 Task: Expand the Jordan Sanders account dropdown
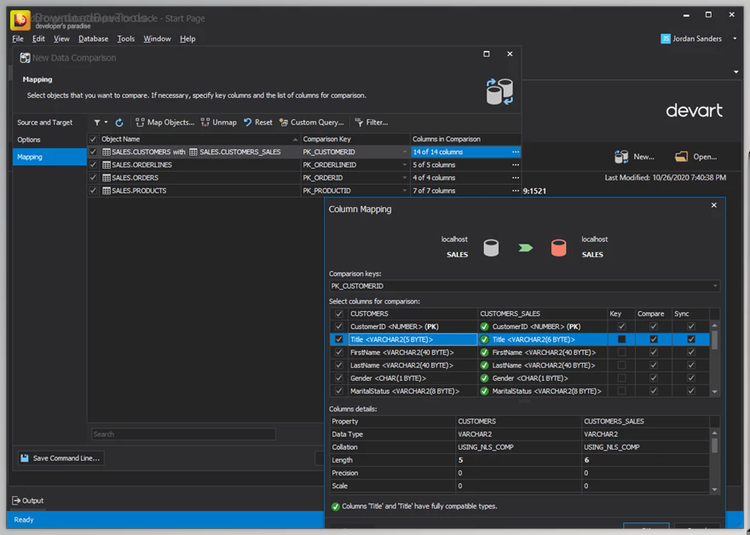click(x=735, y=39)
